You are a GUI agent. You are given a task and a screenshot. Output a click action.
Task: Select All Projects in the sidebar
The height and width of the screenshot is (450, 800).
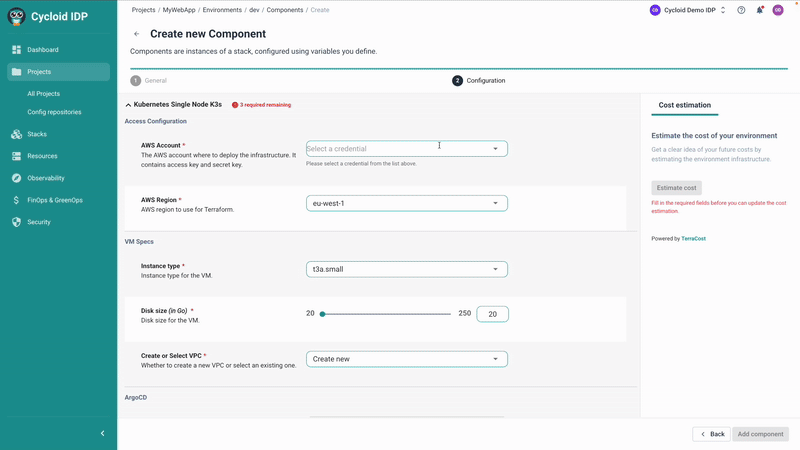pyautogui.click(x=43, y=94)
